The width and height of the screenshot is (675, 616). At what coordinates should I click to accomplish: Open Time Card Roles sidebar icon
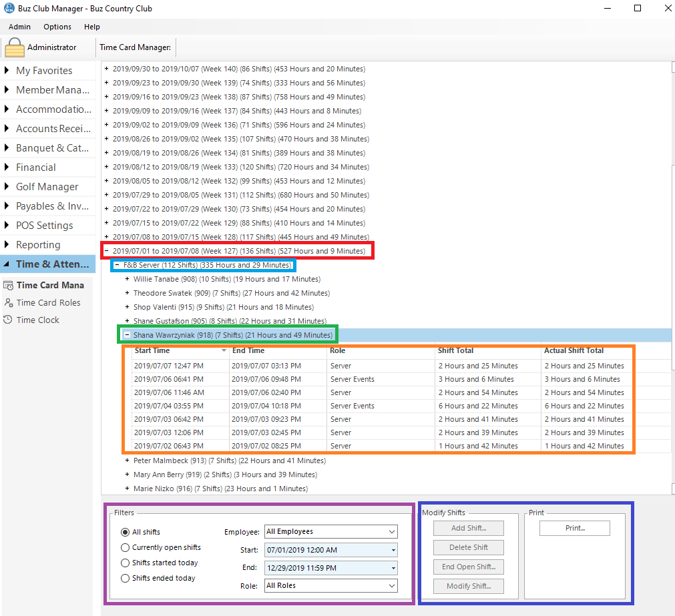point(9,302)
